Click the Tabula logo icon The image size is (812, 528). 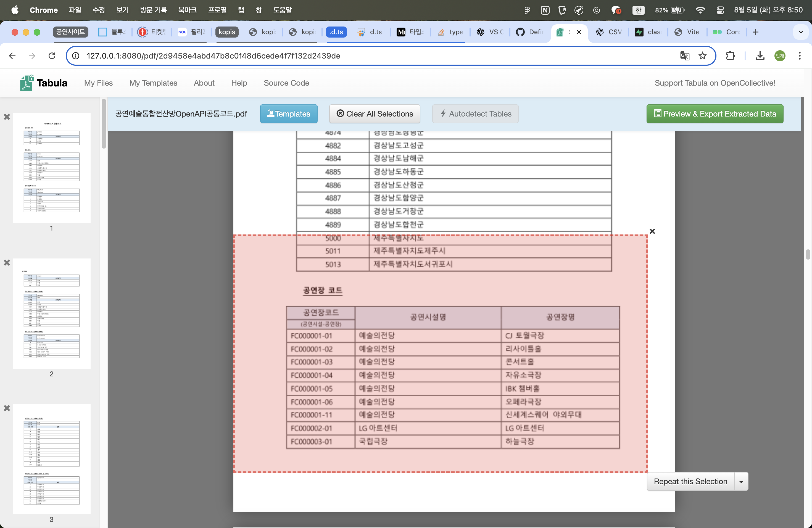[27, 83]
